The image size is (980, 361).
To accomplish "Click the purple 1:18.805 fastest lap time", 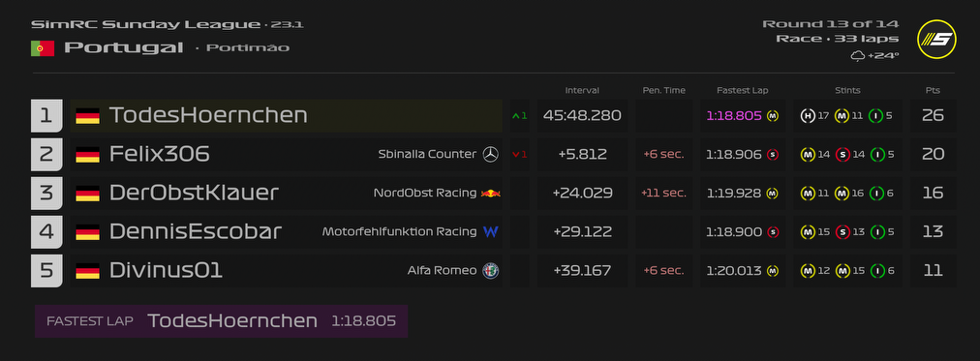I will (734, 115).
